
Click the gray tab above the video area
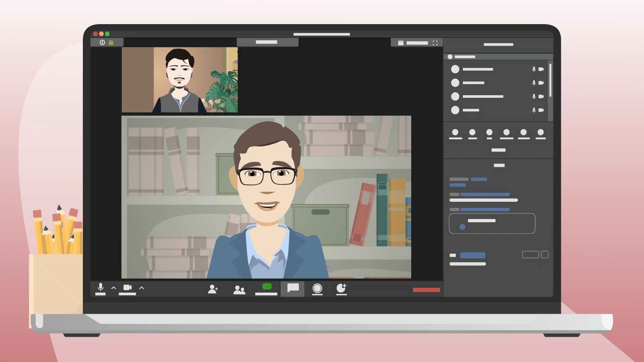(x=267, y=42)
